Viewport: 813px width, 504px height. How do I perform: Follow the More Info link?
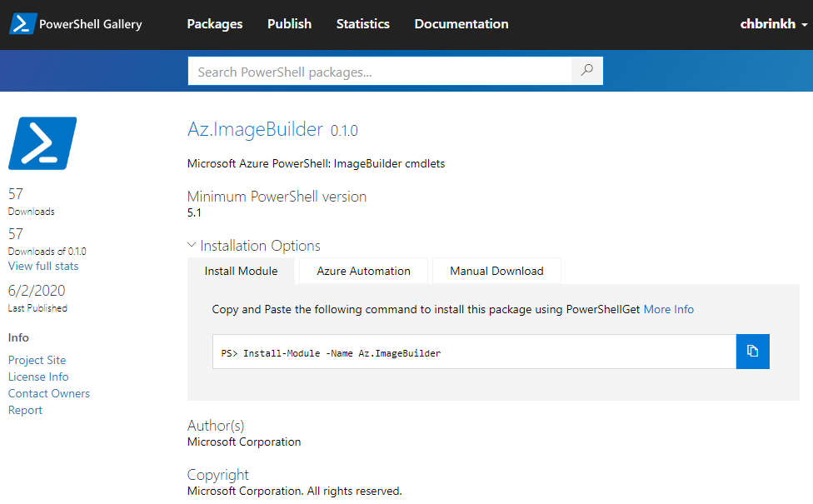pyautogui.click(x=668, y=310)
